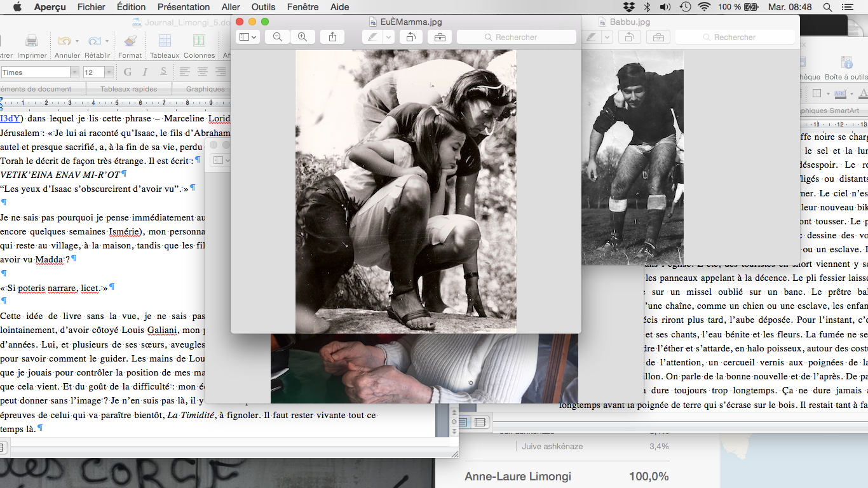
Task: Rotate the EuÈMamma.jpg image left
Action: coord(410,37)
